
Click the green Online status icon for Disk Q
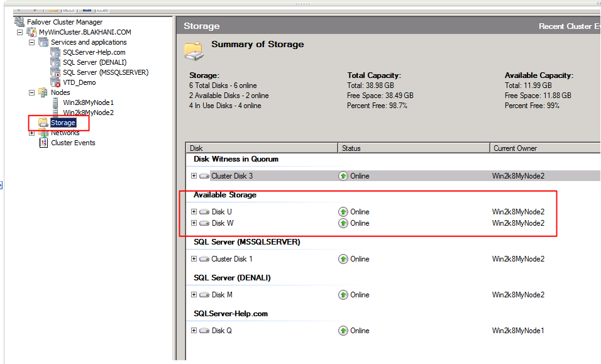(x=343, y=331)
